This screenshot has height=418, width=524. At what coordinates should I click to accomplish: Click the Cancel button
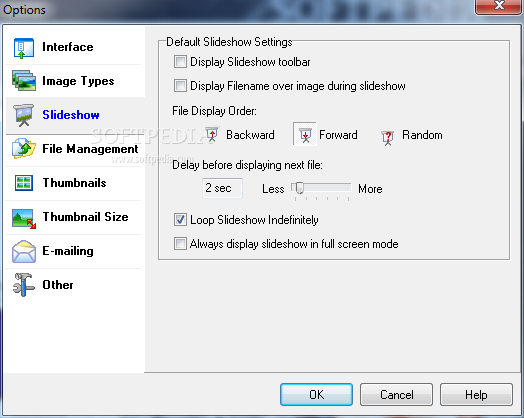396,395
